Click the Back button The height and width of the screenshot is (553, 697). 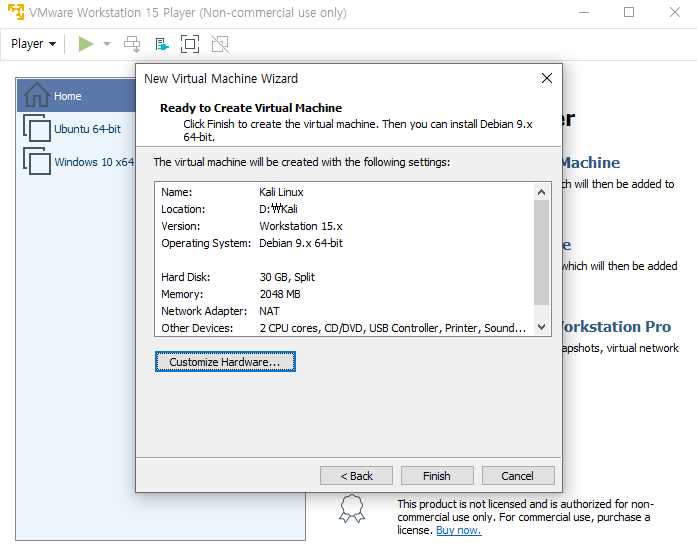click(x=357, y=476)
